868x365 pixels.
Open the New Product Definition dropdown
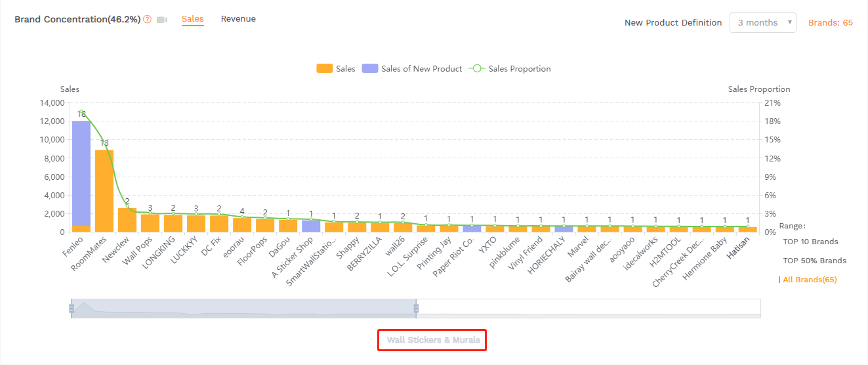pyautogui.click(x=762, y=22)
